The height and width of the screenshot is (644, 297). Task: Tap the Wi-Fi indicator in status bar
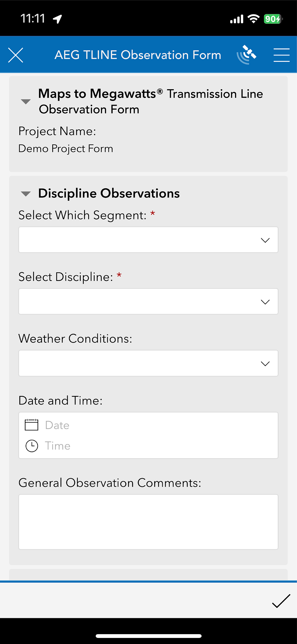pos(253,19)
